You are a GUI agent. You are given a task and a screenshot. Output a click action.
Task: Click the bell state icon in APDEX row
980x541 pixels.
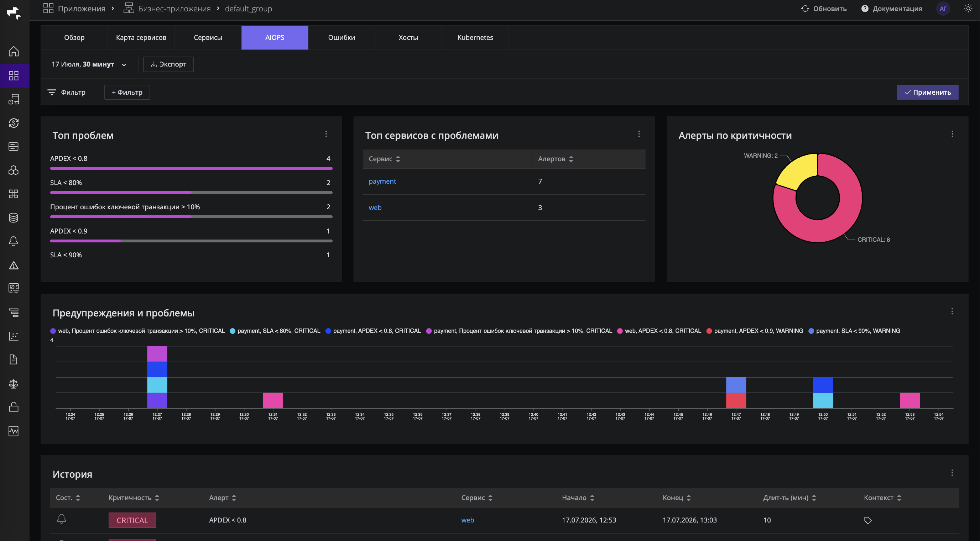click(x=62, y=519)
